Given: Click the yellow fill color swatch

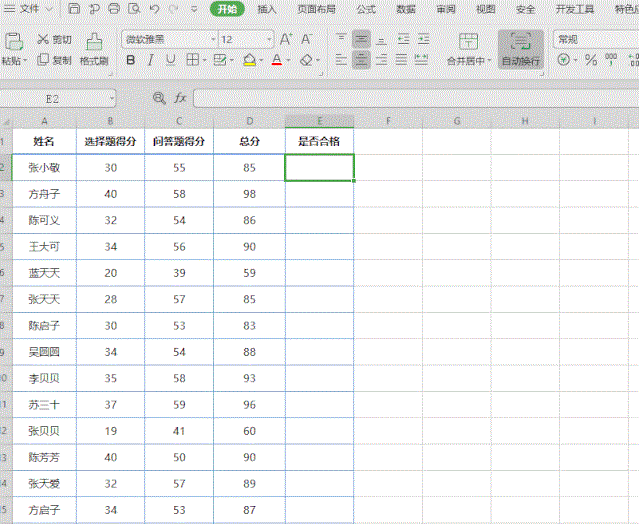Looking at the screenshot, I should 249,60.
